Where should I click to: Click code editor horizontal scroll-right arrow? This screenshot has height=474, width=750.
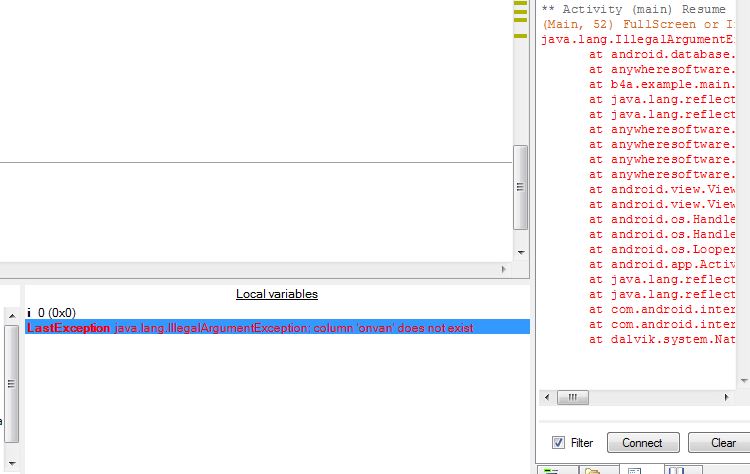coord(503,270)
